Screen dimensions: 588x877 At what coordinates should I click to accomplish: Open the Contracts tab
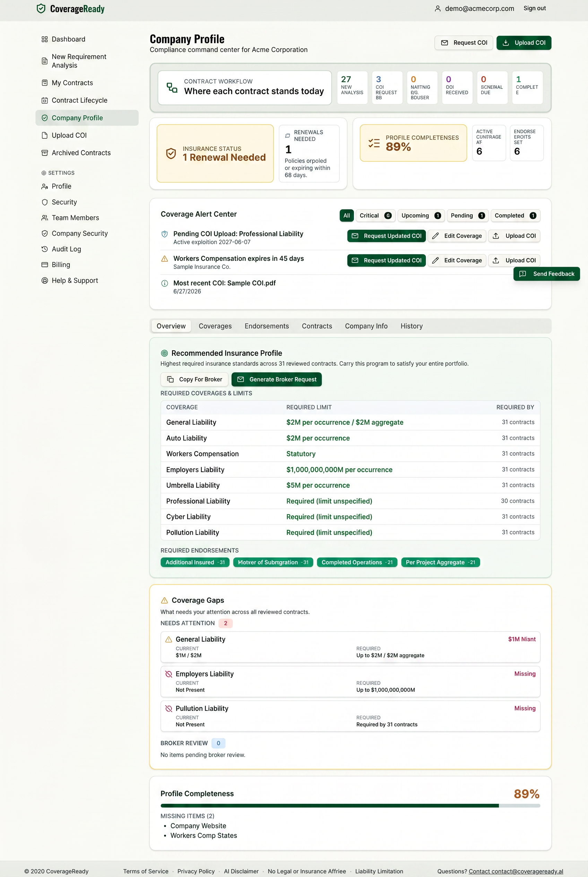click(x=317, y=326)
